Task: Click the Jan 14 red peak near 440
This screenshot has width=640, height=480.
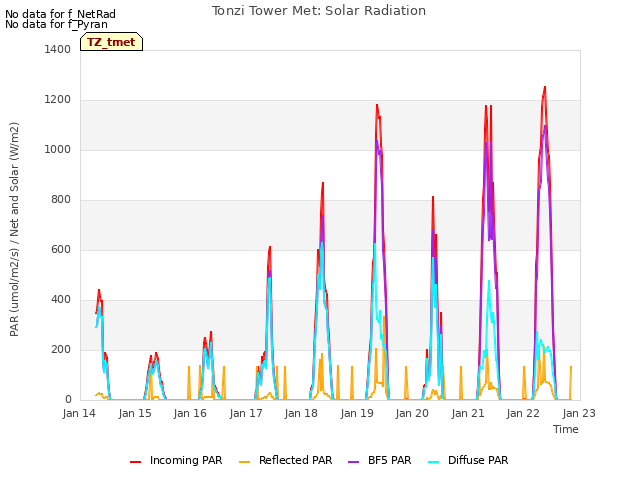Action: point(99,290)
